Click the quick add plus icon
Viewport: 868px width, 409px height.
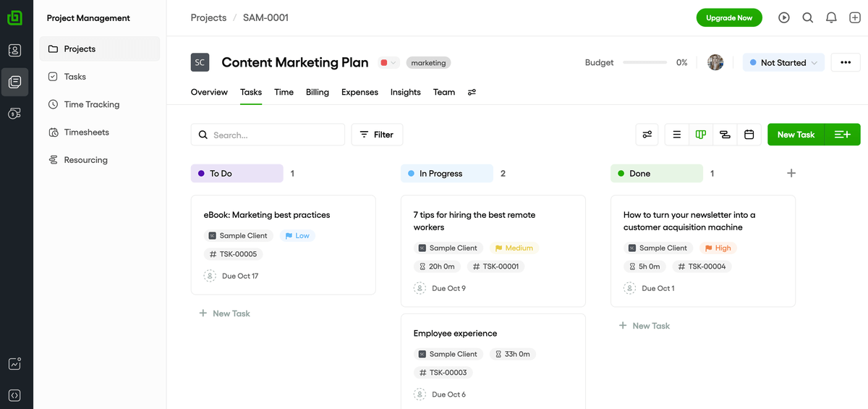coord(854,18)
